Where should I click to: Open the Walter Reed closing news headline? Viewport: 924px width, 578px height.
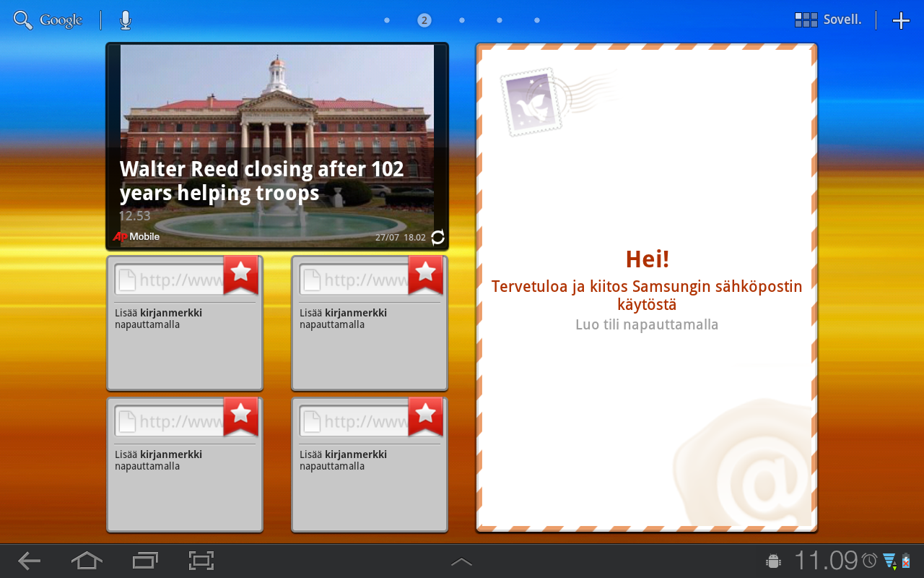pyautogui.click(x=261, y=181)
